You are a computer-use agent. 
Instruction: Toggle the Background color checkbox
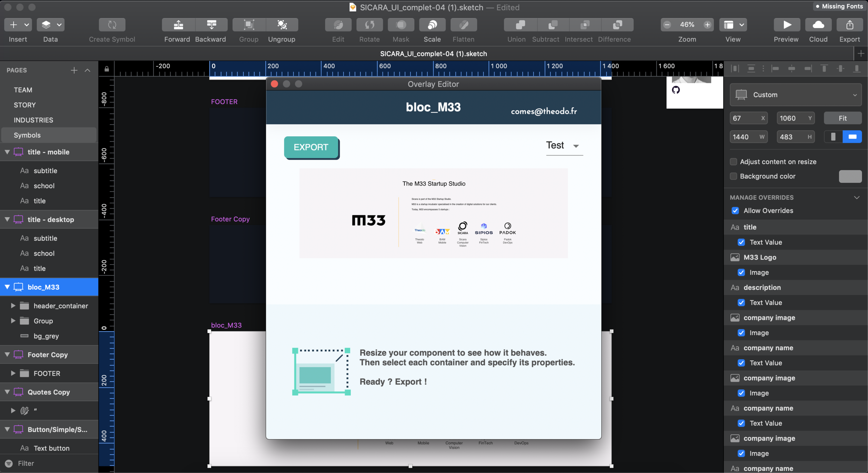[x=733, y=176]
